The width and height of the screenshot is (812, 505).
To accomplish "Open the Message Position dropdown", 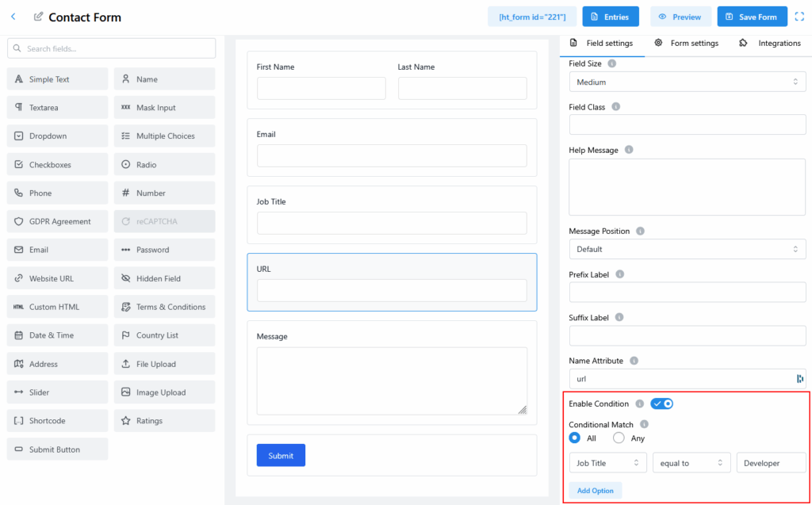I will [x=687, y=249].
